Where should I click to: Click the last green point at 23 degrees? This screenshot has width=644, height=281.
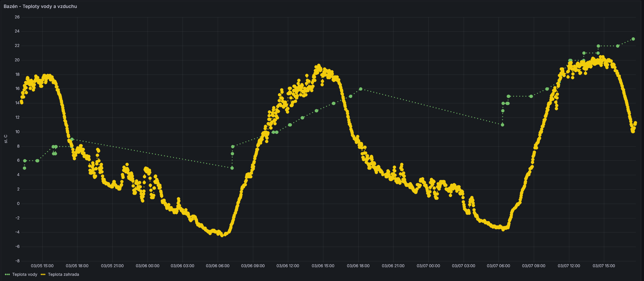(633, 39)
